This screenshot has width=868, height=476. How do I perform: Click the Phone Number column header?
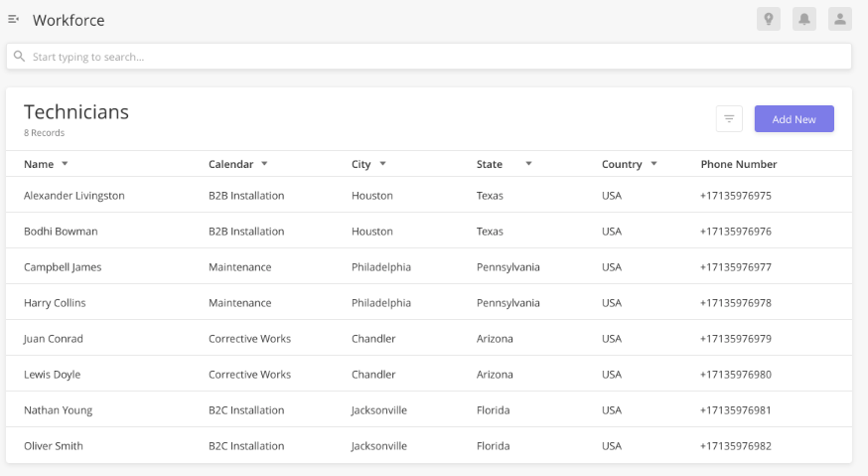(x=739, y=164)
